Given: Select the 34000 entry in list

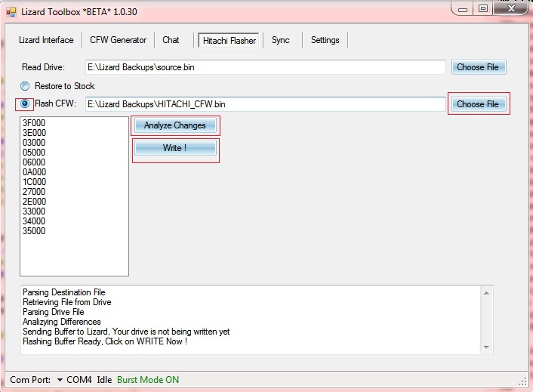Looking at the screenshot, I should (x=34, y=221).
